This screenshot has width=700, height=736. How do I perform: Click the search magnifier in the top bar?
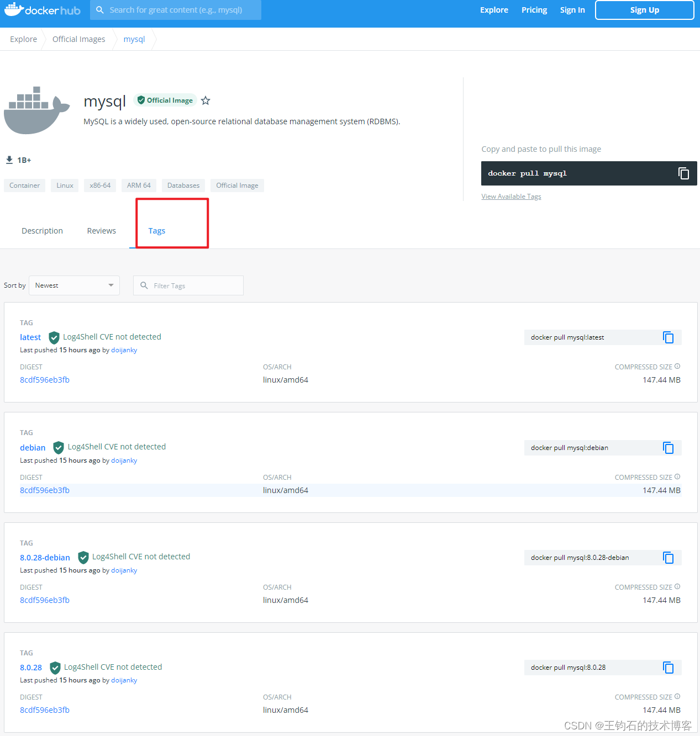[x=99, y=9]
